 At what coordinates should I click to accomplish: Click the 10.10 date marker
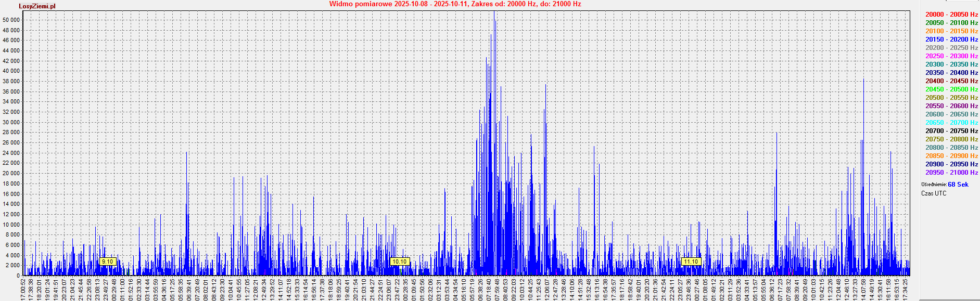tap(399, 261)
